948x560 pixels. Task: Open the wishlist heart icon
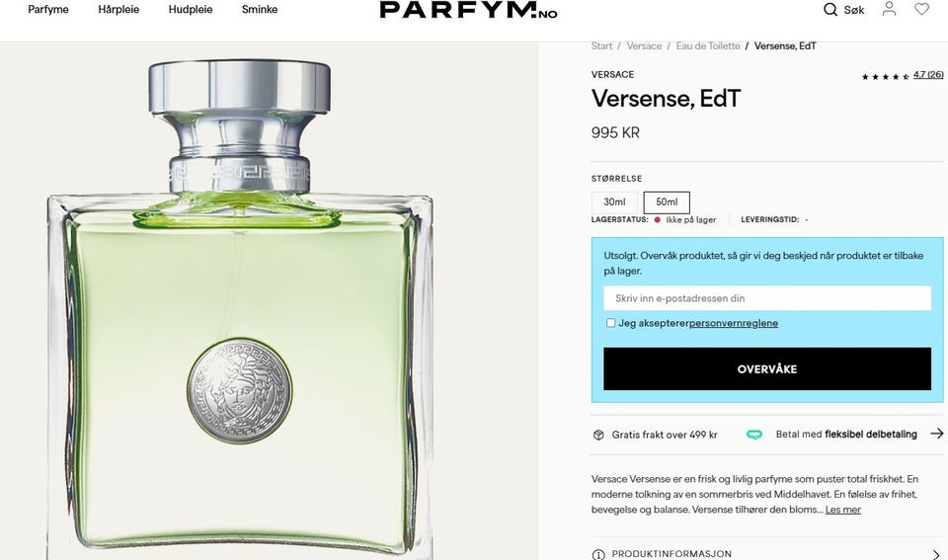(x=921, y=9)
